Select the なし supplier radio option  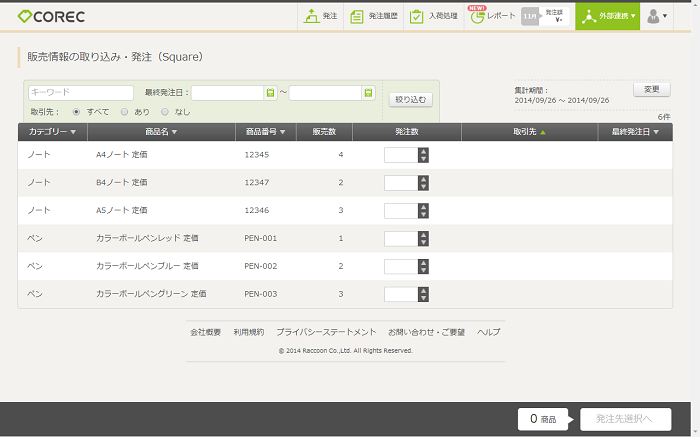165,112
